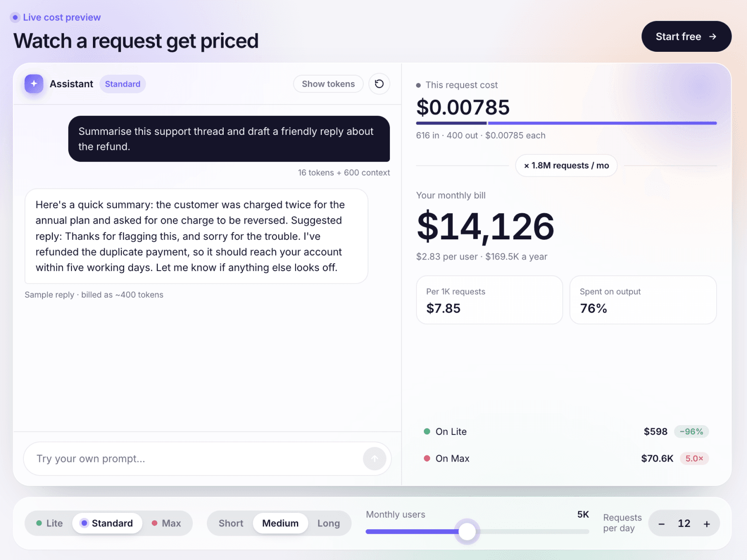Choose Short response length
Image resolution: width=747 pixels, height=560 pixels.
pos(231,523)
